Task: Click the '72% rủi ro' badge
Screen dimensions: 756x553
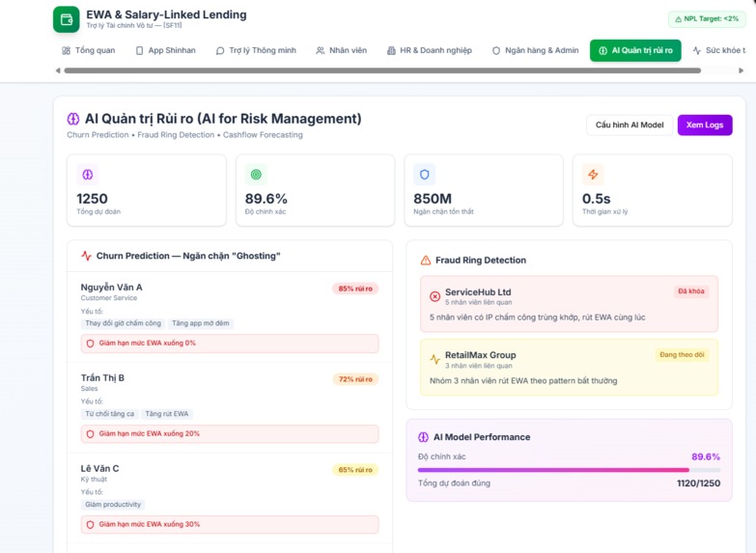Action: click(355, 379)
